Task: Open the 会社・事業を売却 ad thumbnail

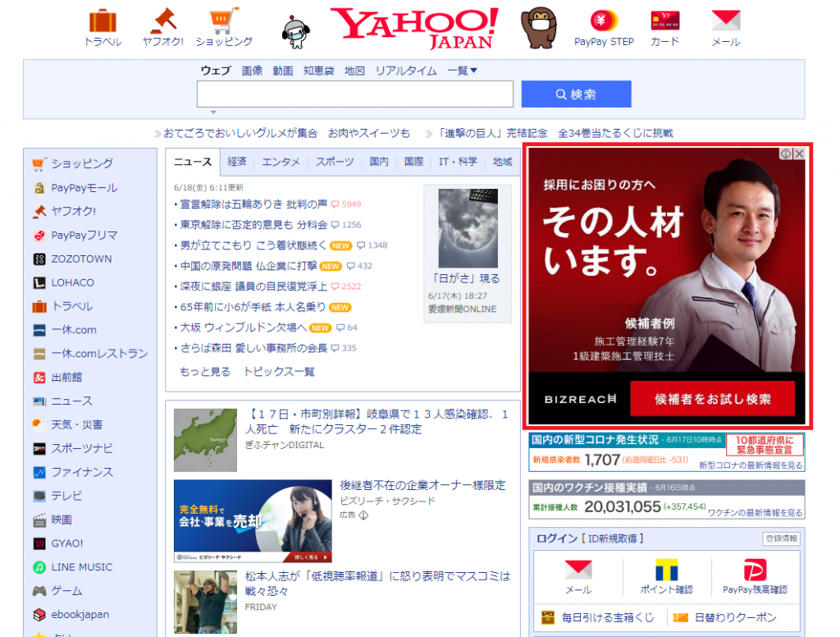Action: point(253,521)
